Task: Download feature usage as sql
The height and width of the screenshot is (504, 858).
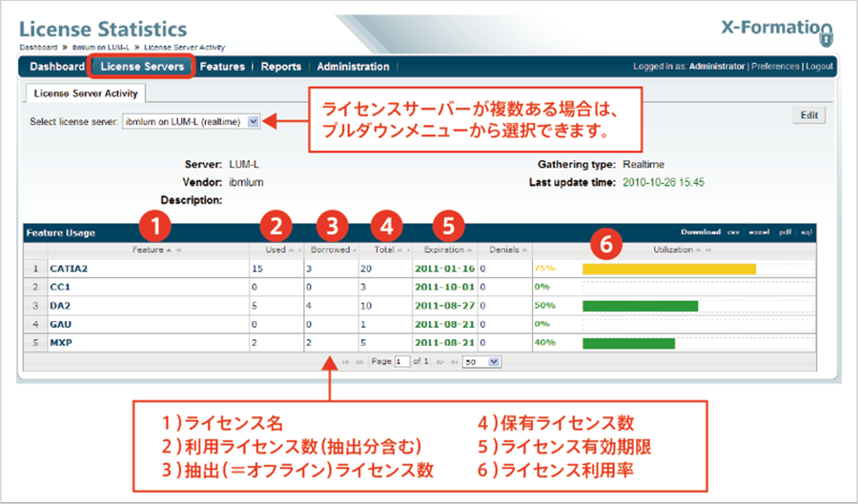Action: coord(806,232)
